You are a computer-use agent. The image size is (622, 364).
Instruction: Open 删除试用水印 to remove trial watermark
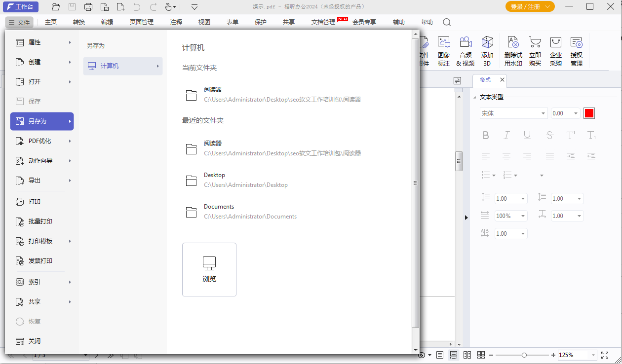[x=513, y=50]
